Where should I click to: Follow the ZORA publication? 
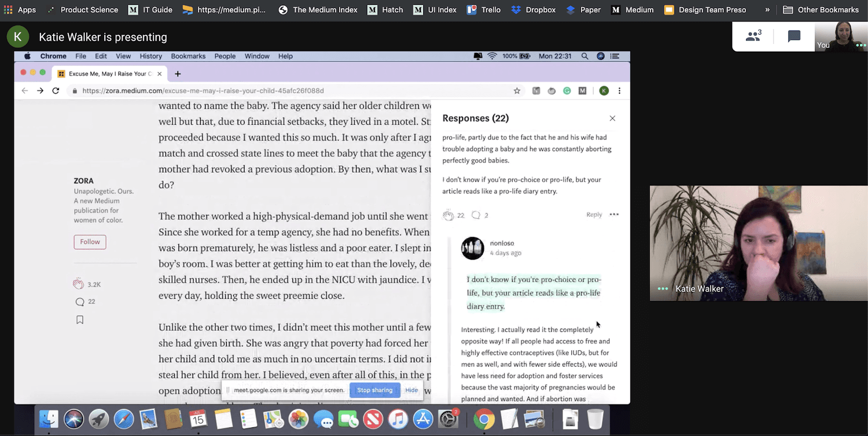point(90,242)
